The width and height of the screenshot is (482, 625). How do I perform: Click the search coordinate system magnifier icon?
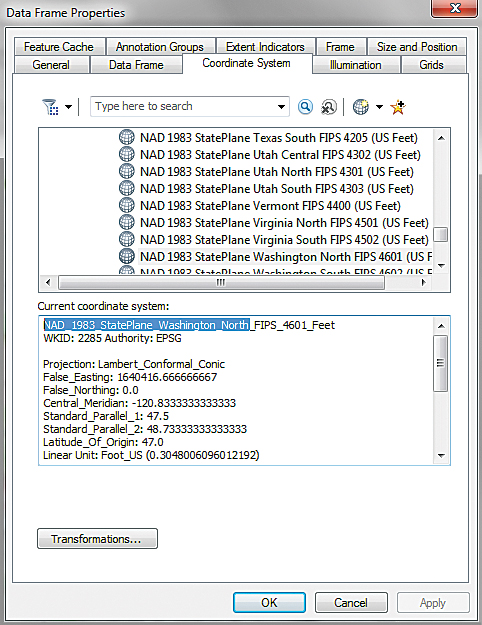(x=305, y=107)
